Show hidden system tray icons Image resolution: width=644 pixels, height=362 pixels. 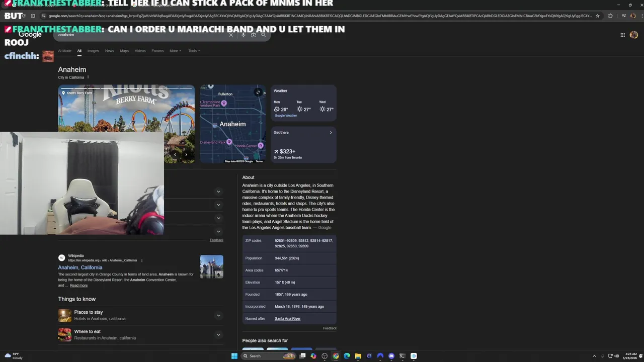(x=594, y=356)
